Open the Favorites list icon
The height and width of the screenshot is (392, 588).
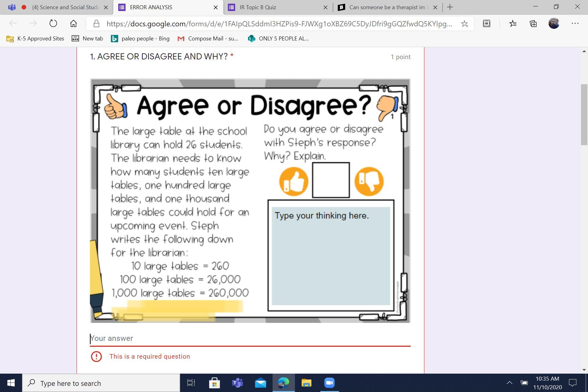(x=513, y=23)
